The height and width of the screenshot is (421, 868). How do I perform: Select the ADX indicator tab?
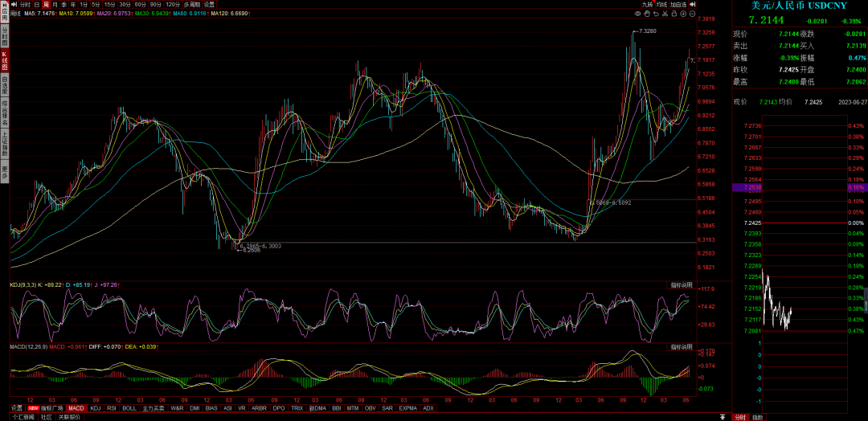[428, 408]
